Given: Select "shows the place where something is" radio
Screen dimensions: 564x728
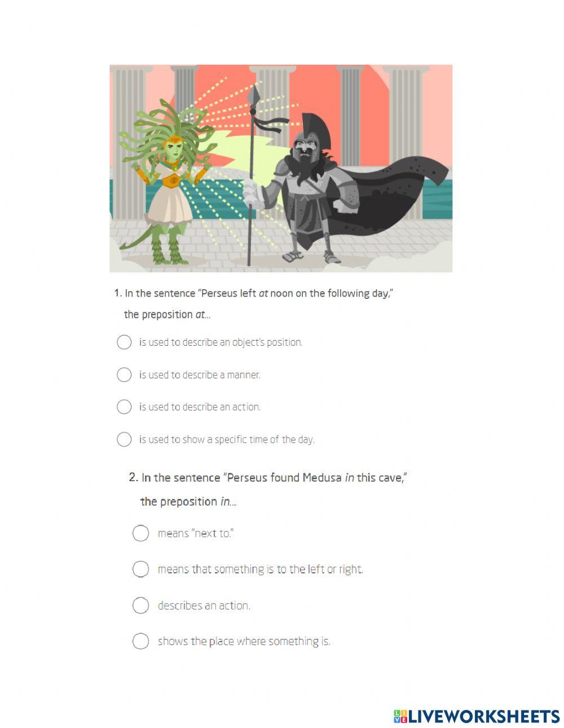Looking at the screenshot, I should tap(140, 641).
